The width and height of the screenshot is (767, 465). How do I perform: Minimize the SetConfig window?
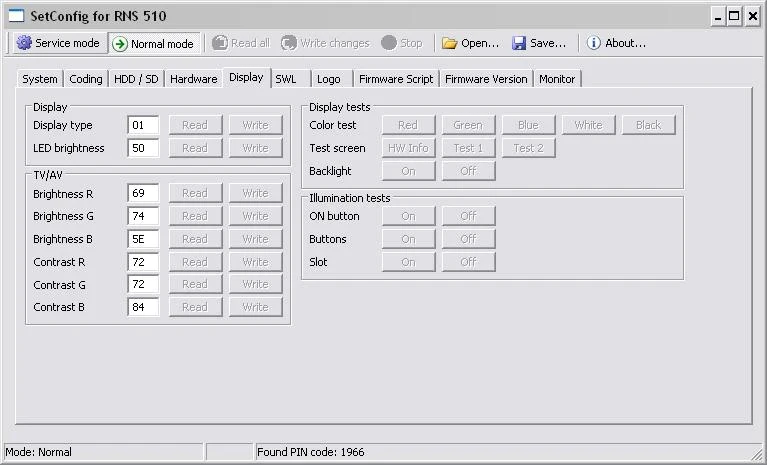718,17
